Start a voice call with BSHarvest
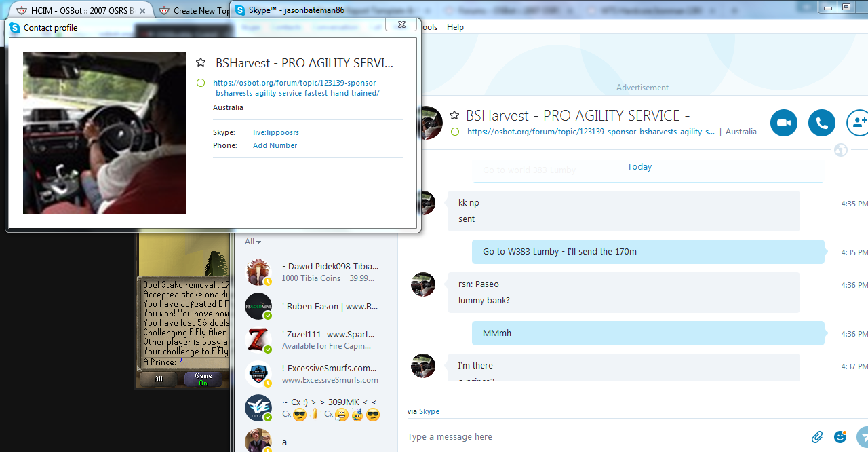This screenshot has width=868, height=452. [822, 123]
